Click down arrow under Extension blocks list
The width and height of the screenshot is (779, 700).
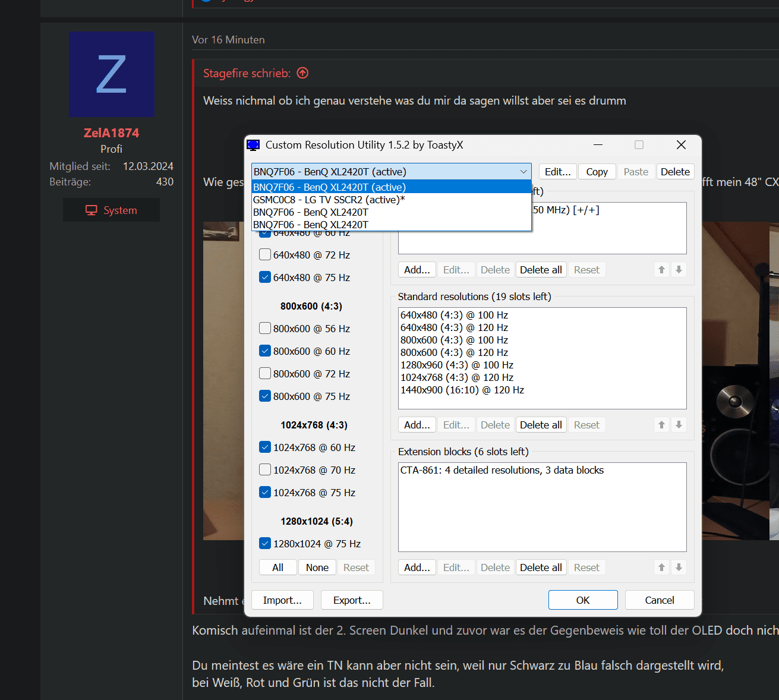679,567
